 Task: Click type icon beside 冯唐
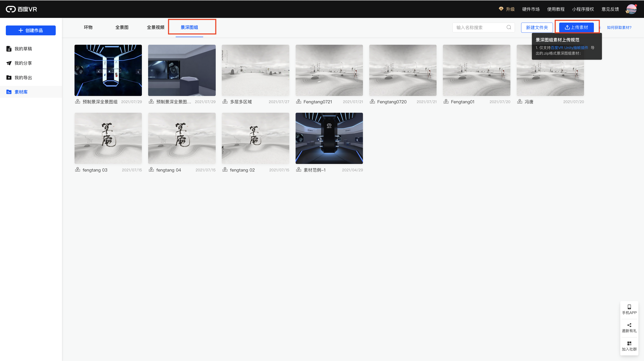520,102
